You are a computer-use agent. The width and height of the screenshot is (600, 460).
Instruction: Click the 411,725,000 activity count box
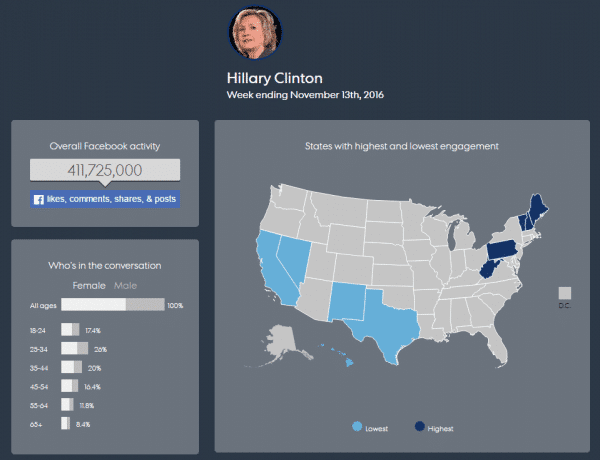pyautogui.click(x=105, y=170)
